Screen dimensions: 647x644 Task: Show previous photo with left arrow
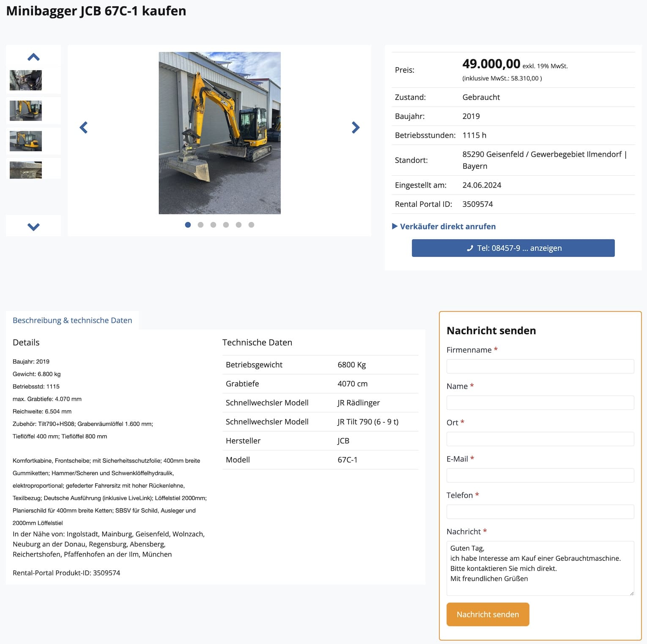tap(84, 128)
